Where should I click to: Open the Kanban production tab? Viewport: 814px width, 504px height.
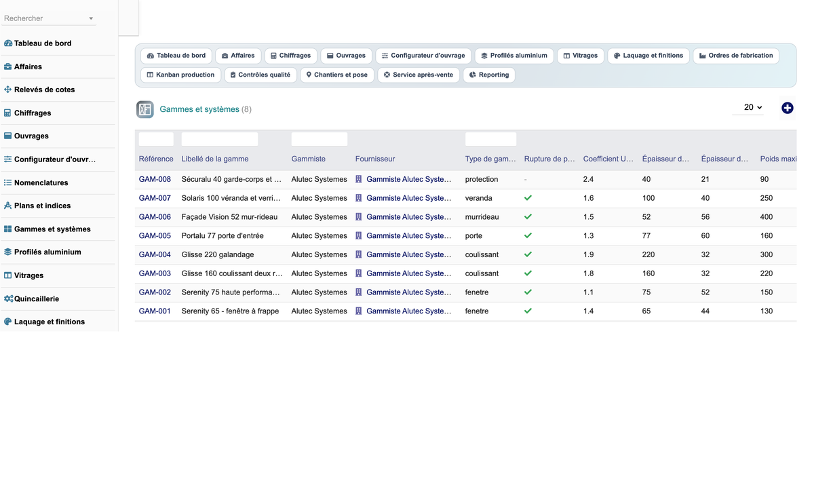point(180,75)
